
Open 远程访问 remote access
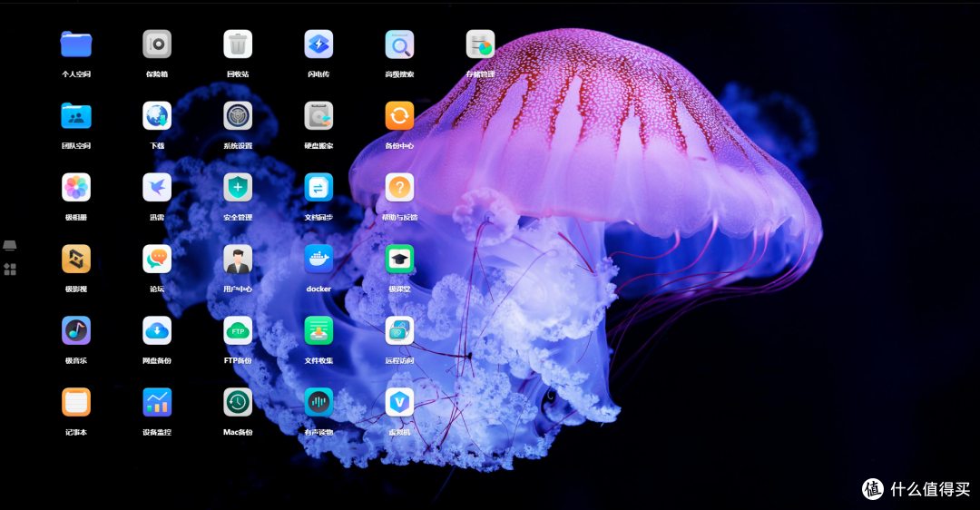(399, 330)
